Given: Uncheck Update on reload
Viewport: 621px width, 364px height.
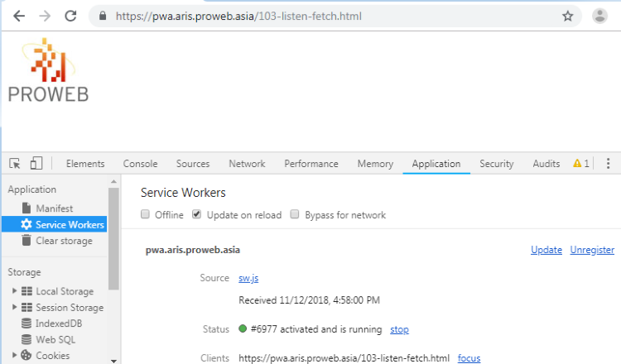Looking at the screenshot, I should [197, 214].
